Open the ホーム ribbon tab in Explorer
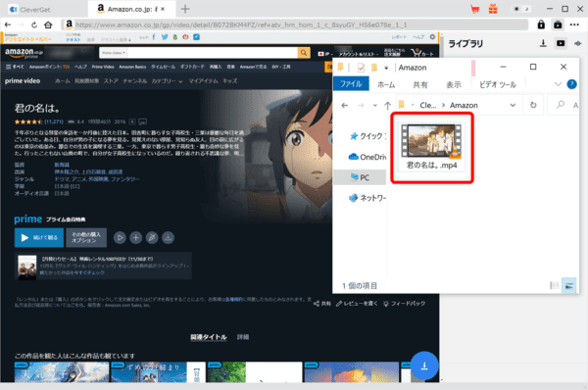This screenshot has height=390, width=588. pos(386,84)
